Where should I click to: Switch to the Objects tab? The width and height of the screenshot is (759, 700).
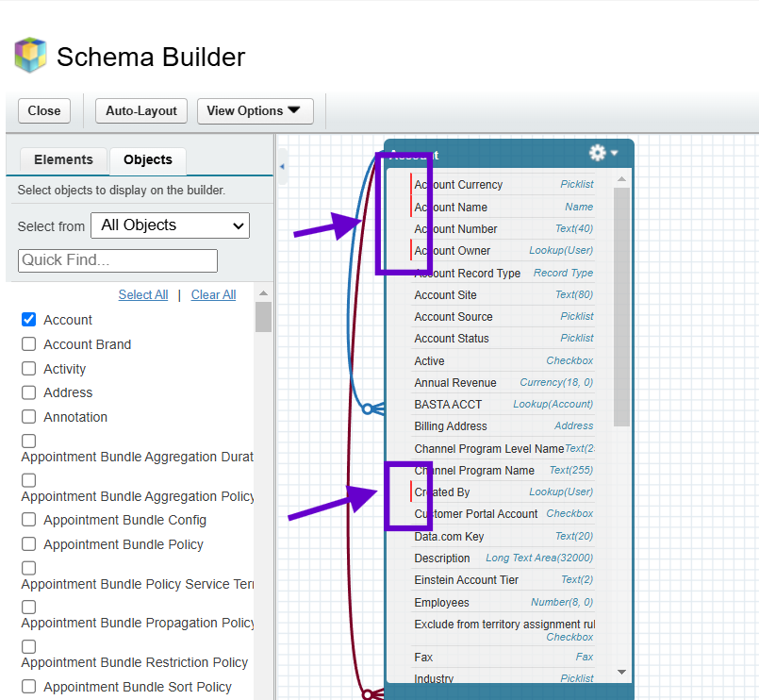tap(148, 159)
